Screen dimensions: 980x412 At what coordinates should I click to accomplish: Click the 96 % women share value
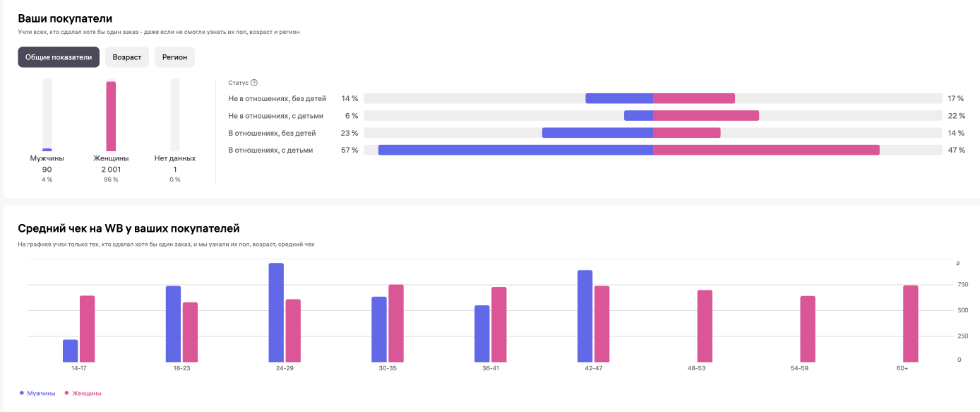click(111, 179)
